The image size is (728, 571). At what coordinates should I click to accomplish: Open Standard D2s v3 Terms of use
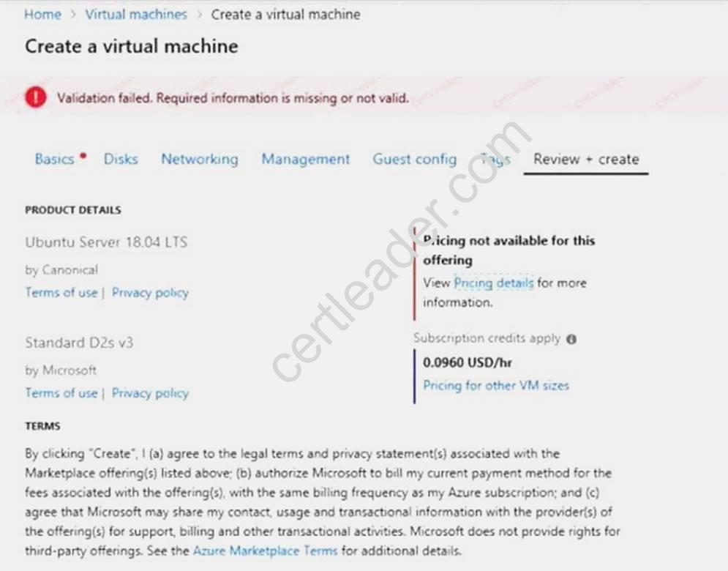tap(61, 393)
